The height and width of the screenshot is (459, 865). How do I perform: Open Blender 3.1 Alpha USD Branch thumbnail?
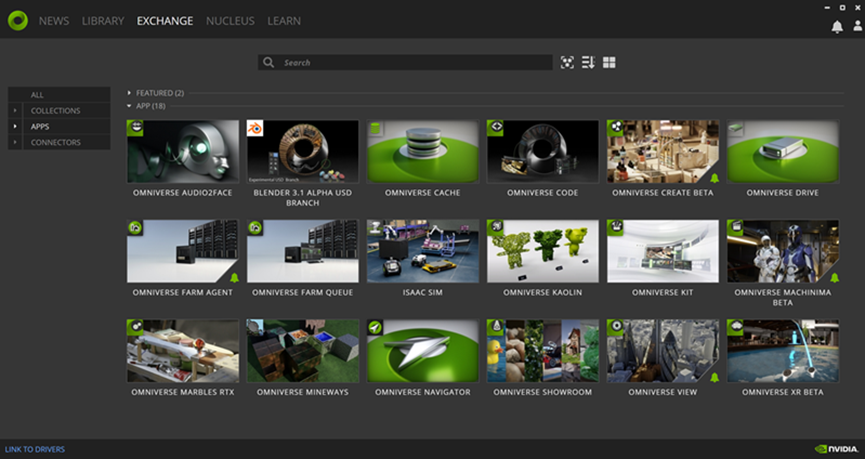click(302, 152)
